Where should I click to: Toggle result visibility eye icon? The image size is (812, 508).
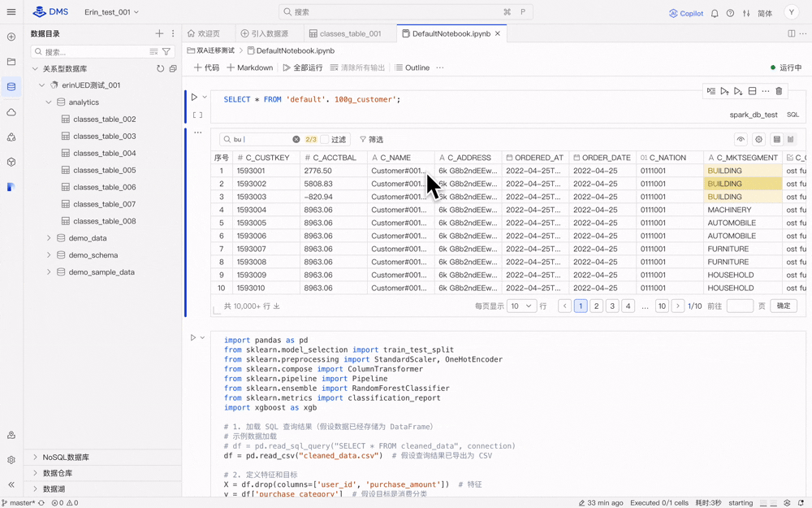741,140
